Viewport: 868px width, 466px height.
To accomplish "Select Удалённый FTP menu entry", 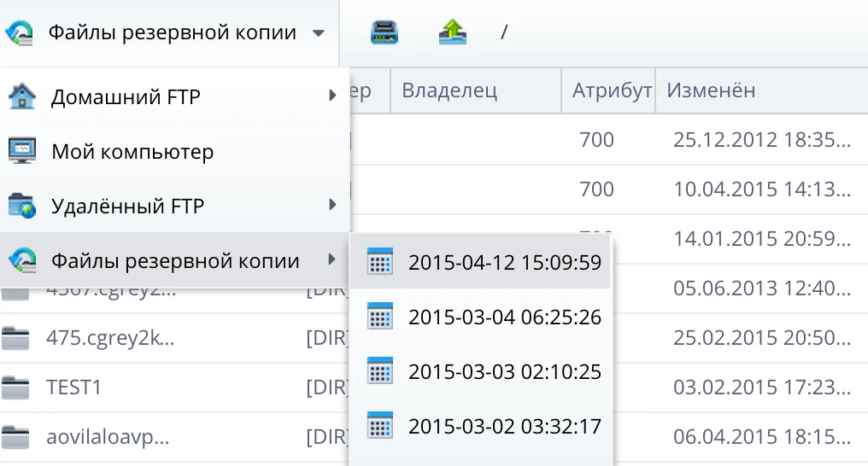I will pyautogui.click(x=174, y=206).
